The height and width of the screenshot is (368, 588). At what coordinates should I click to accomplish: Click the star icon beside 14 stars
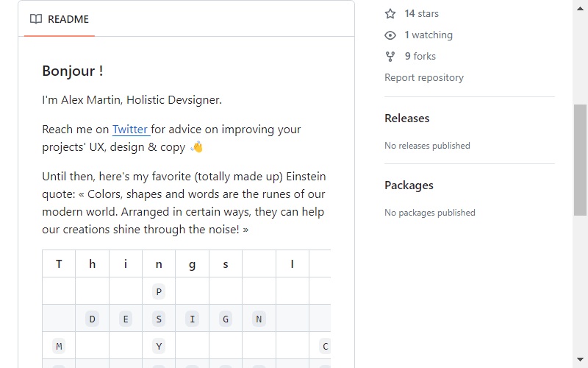pyautogui.click(x=390, y=14)
